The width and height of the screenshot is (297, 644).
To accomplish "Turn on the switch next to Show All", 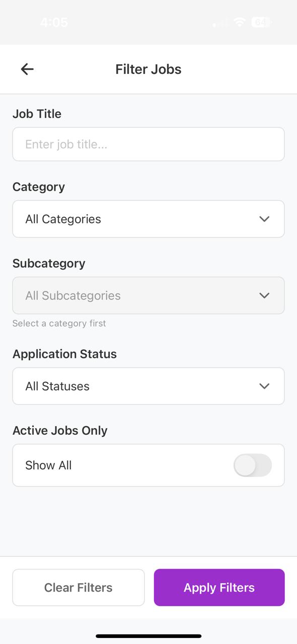I will pos(252,465).
